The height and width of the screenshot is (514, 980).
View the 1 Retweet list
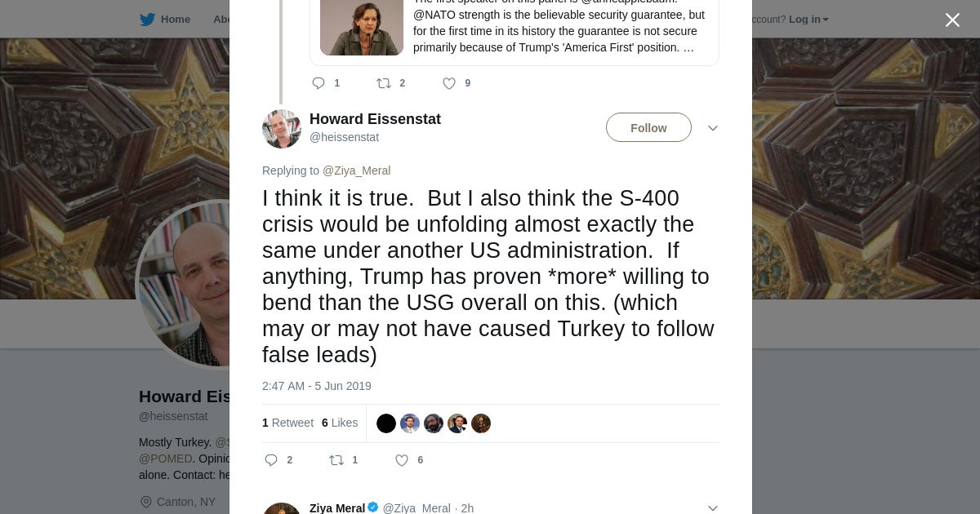point(287,423)
